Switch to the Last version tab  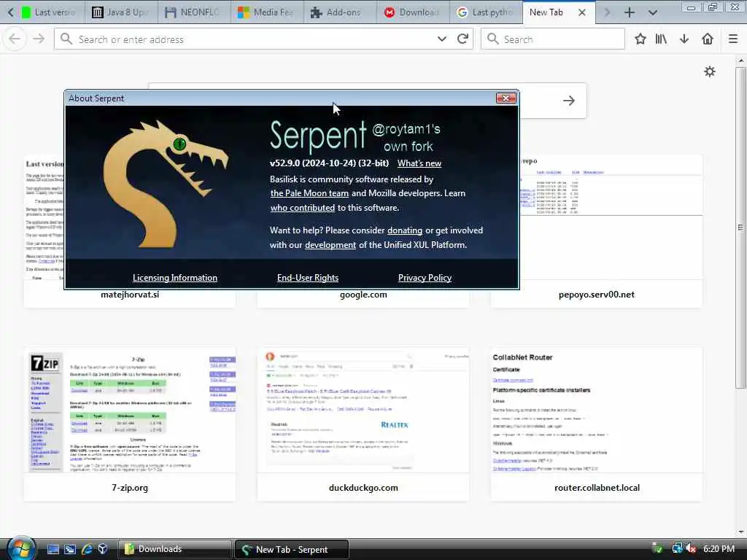47,12
